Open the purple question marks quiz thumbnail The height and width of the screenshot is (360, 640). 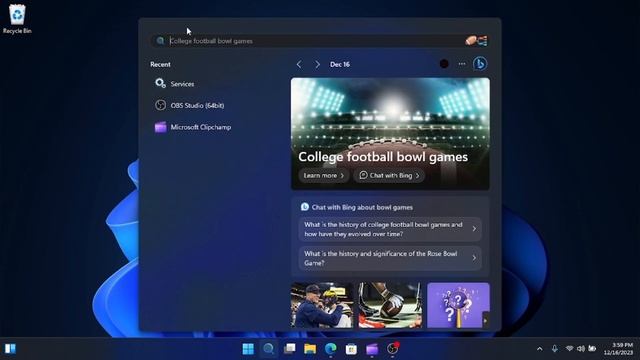(458, 305)
